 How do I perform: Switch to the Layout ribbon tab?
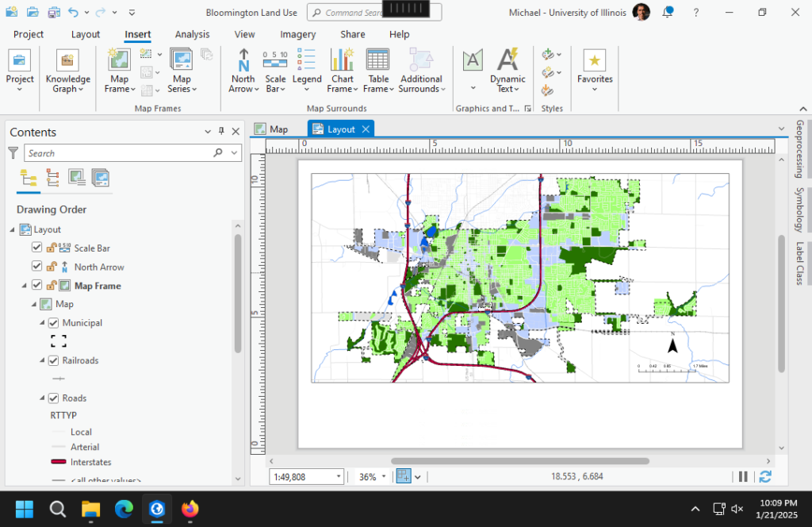[x=86, y=34]
